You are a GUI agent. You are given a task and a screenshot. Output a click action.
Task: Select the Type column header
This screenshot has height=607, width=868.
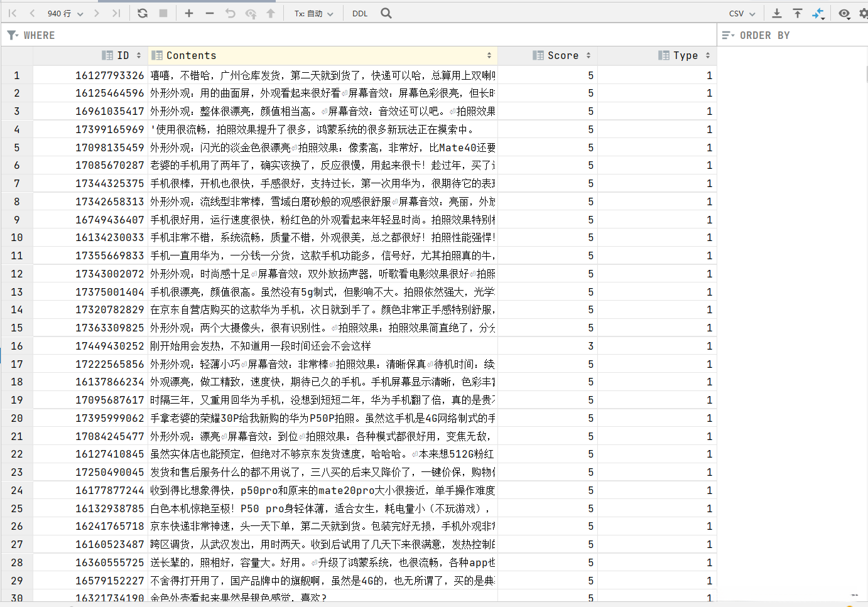coord(657,55)
